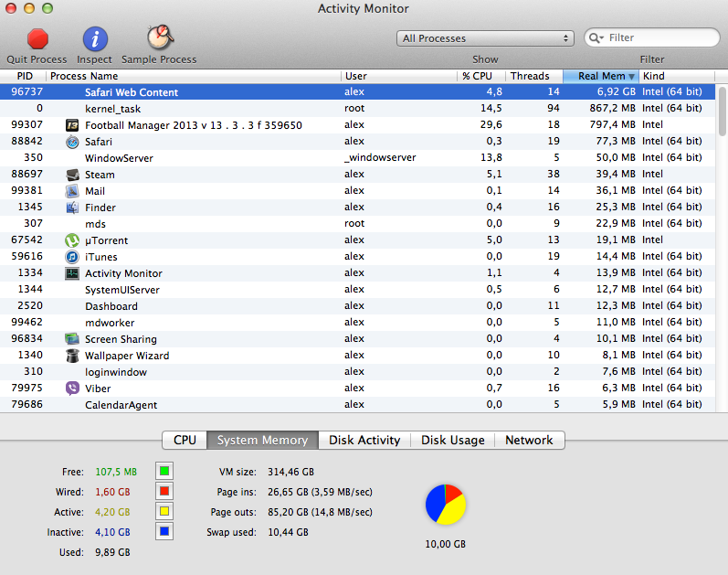This screenshot has height=575, width=728.
Task: Open the Network tab
Action: (x=529, y=441)
